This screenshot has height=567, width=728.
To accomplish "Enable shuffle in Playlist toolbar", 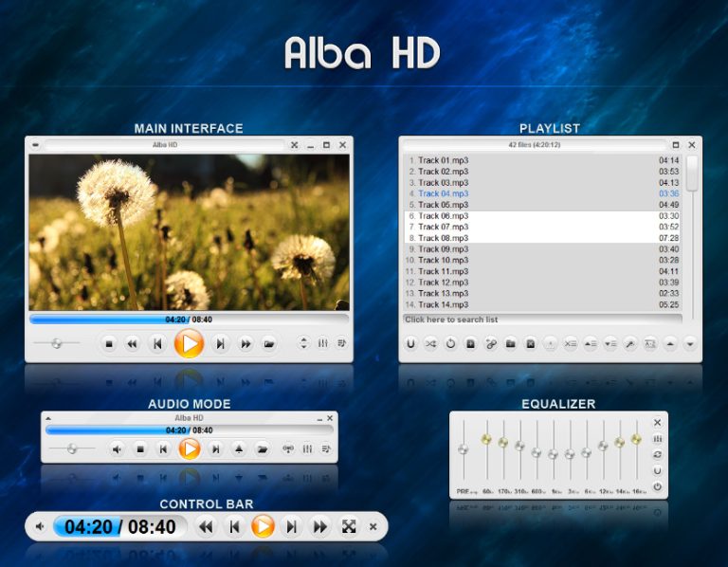I will (x=431, y=343).
